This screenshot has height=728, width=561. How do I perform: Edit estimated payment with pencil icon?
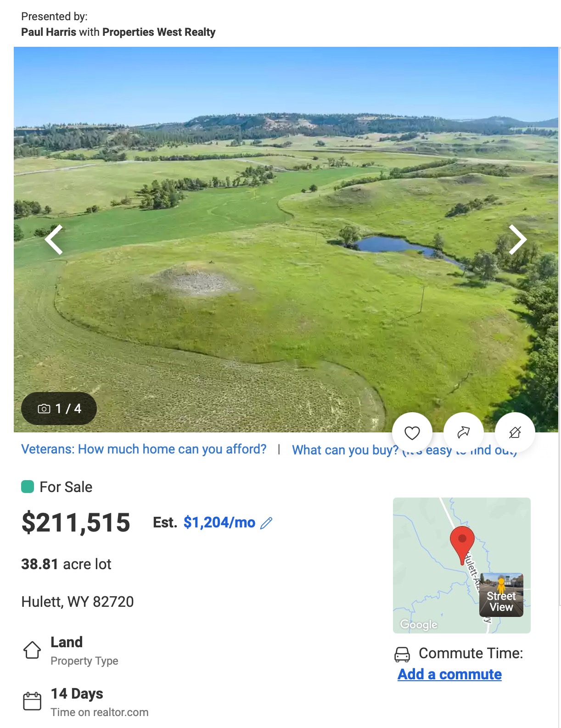pos(266,523)
